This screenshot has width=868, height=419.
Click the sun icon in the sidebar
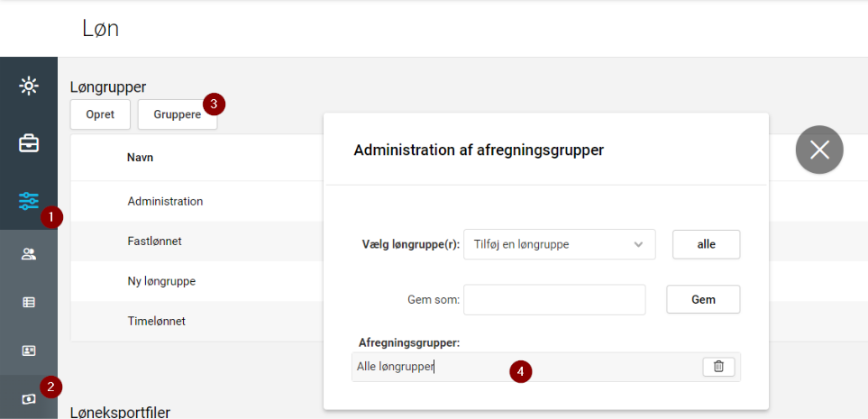pos(29,87)
